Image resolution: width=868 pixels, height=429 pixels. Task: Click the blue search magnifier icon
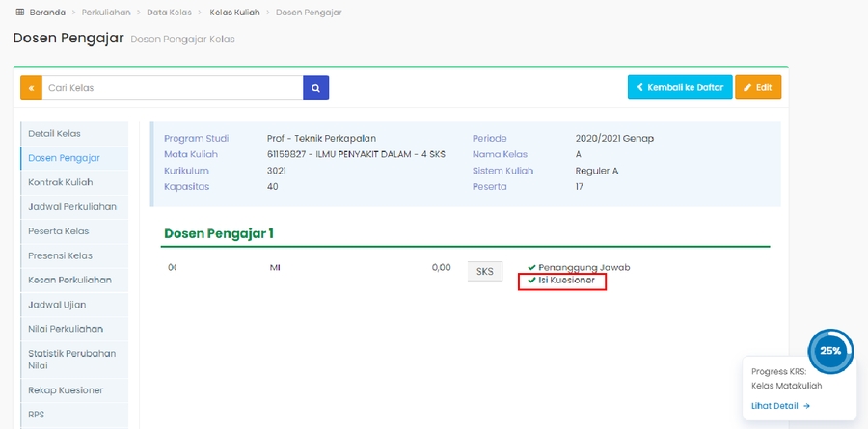[x=316, y=88]
